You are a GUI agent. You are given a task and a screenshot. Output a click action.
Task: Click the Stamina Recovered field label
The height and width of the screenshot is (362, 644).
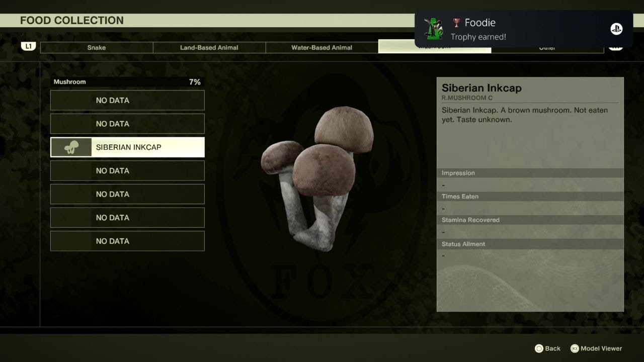[470, 220]
